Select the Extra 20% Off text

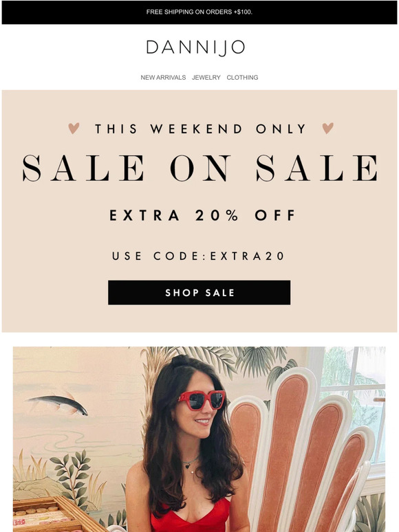(202, 215)
